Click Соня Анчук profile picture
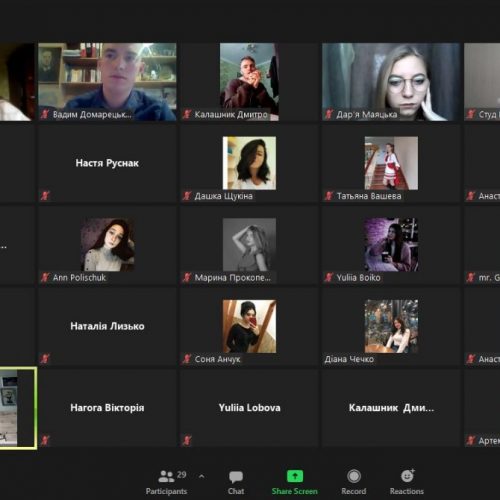Screen dimensions: 500x500 point(249,326)
